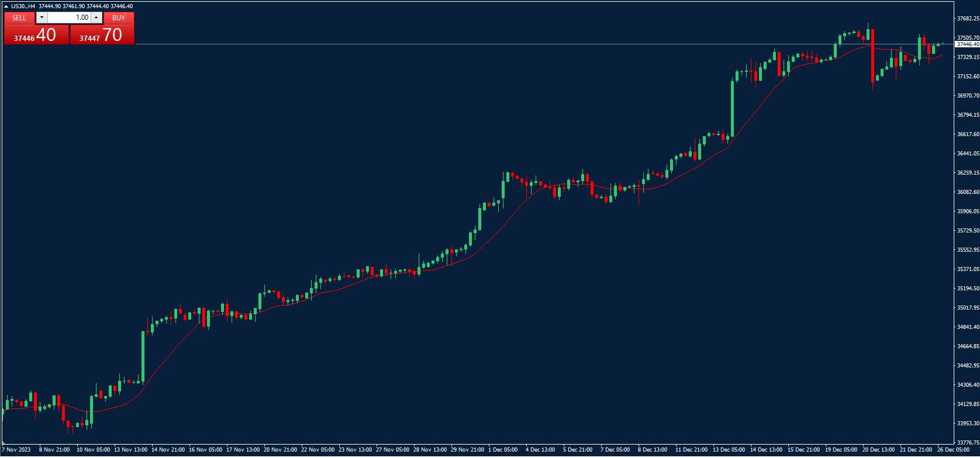The height and width of the screenshot is (458, 980).
Task: Click the tall green candle on 14 Nov
Action: (x=143, y=356)
